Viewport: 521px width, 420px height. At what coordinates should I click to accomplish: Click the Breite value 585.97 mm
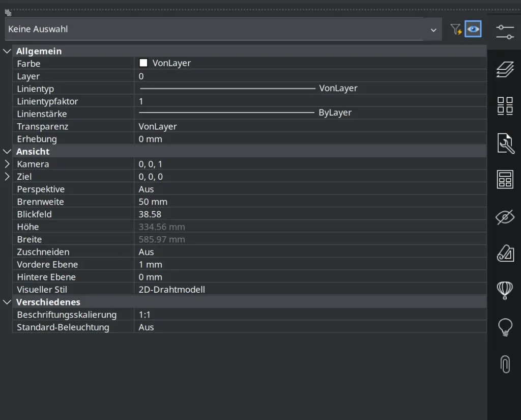[310, 239]
